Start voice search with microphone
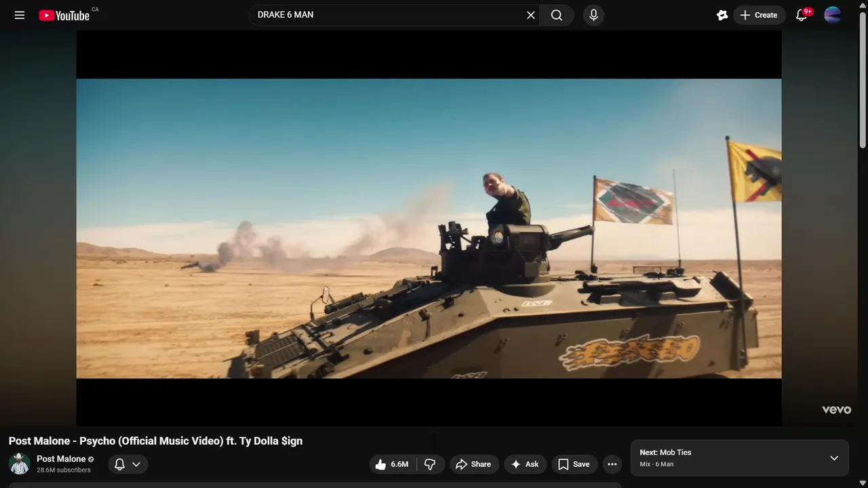 (x=593, y=15)
